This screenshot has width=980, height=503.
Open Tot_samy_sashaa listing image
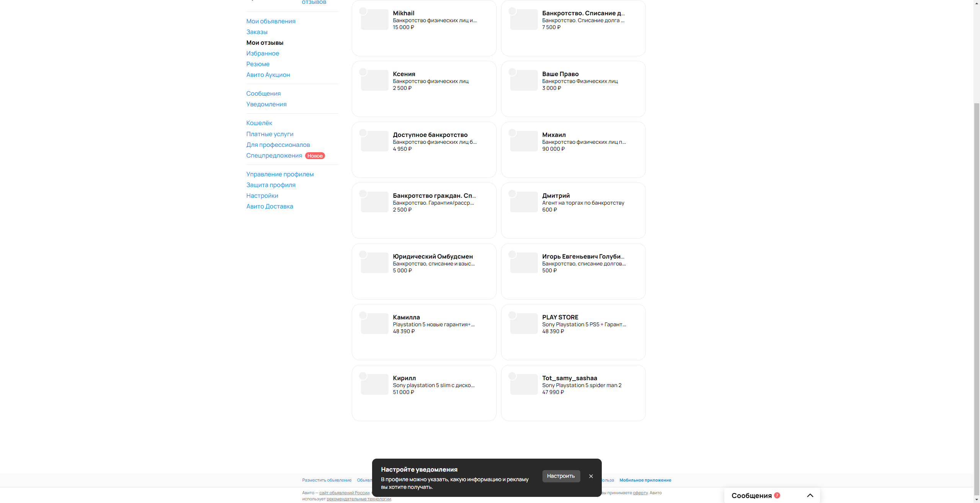coord(524,385)
